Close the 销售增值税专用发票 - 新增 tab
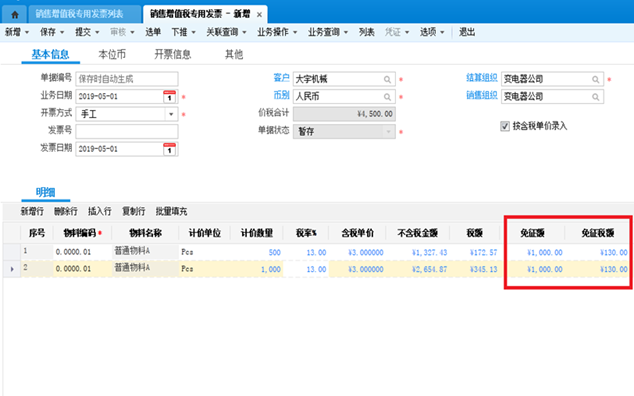 pyautogui.click(x=259, y=15)
